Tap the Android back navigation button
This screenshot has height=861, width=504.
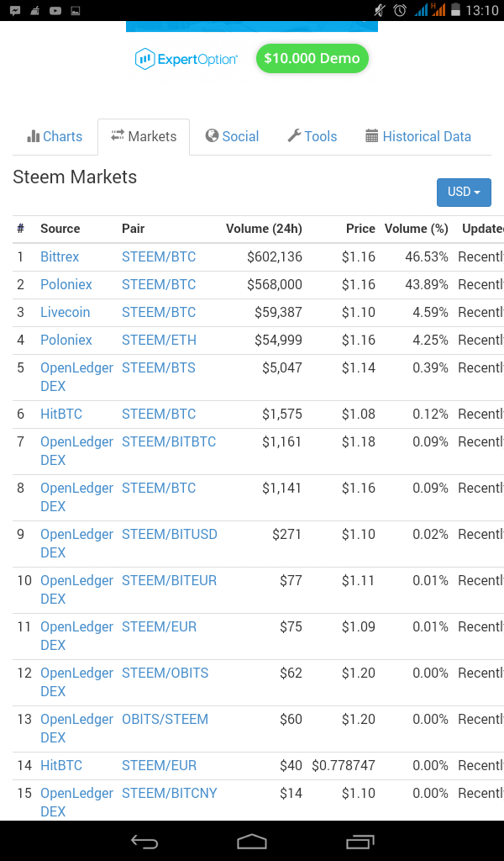[144, 841]
